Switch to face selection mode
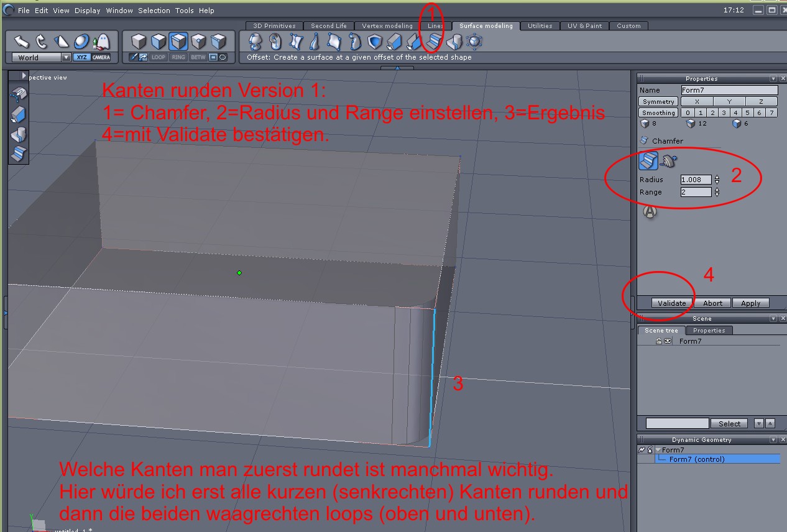 point(159,42)
